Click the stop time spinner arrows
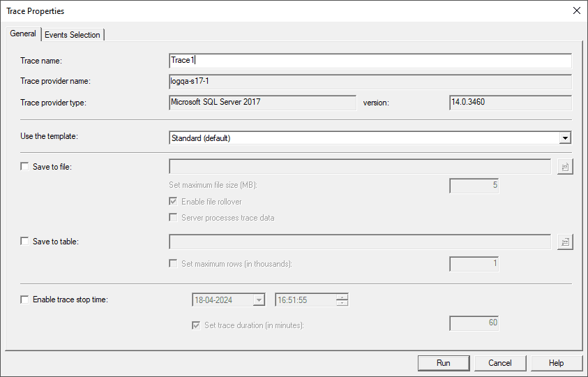 coord(342,300)
